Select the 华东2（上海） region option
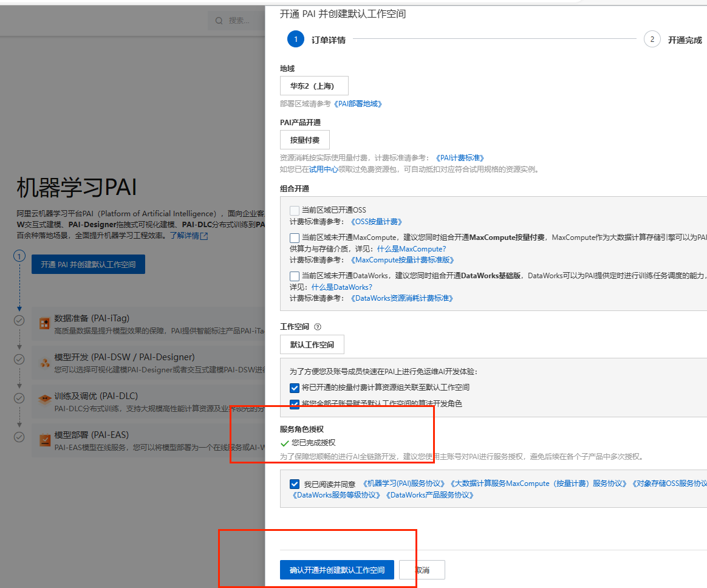This screenshot has width=707, height=588. (x=314, y=86)
